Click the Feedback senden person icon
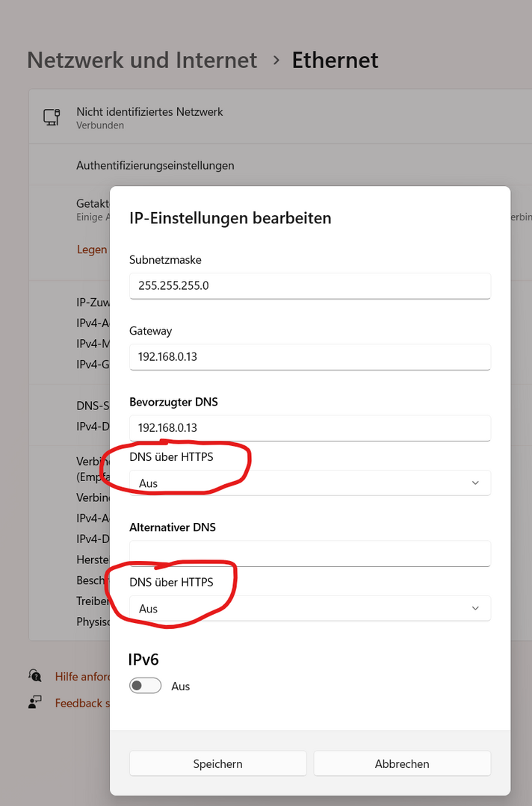Image resolution: width=532 pixels, height=806 pixels. pos(35,702)
